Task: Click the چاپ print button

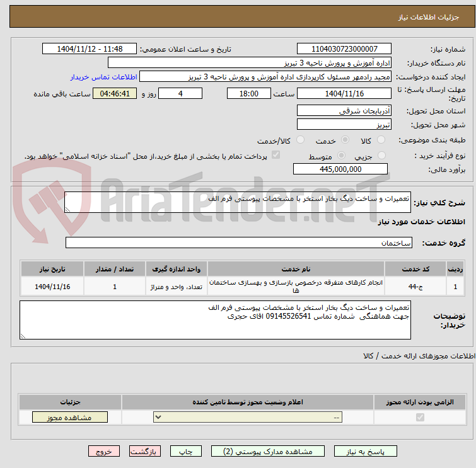Action: 185,452
